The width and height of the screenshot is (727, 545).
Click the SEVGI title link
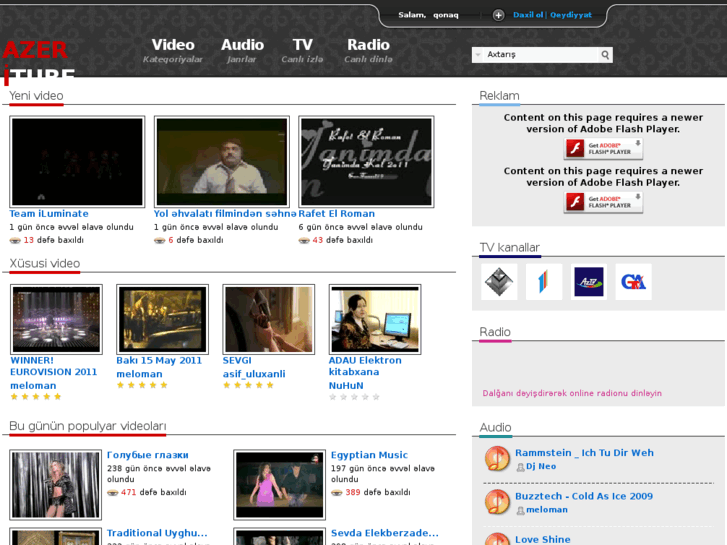237,360
